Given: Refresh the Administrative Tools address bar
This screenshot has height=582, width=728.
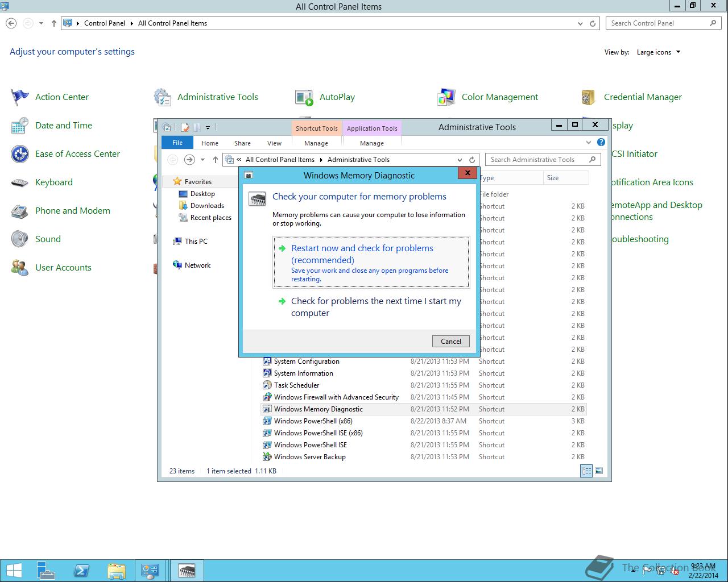Looking at the screenshot, I should pyautogui.click(x=472, y=160).
